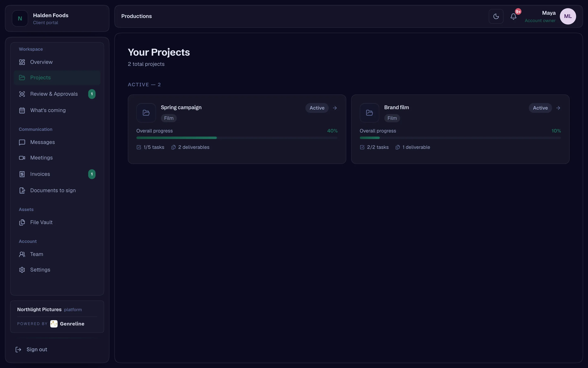Image resolution: width=588 pixels, height=368 pixels.
Task: Click the 10% progress value
Action: [x=556, y=131]
